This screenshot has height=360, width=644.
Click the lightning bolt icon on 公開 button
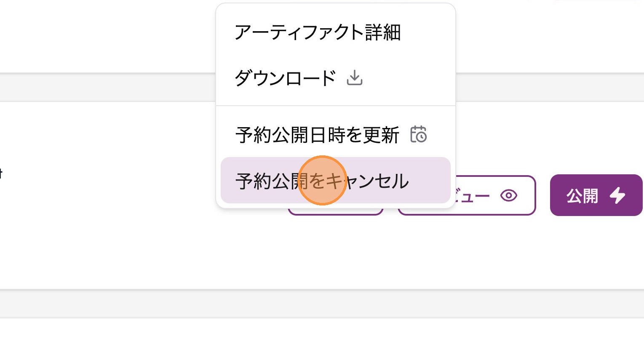coord(617,196)
